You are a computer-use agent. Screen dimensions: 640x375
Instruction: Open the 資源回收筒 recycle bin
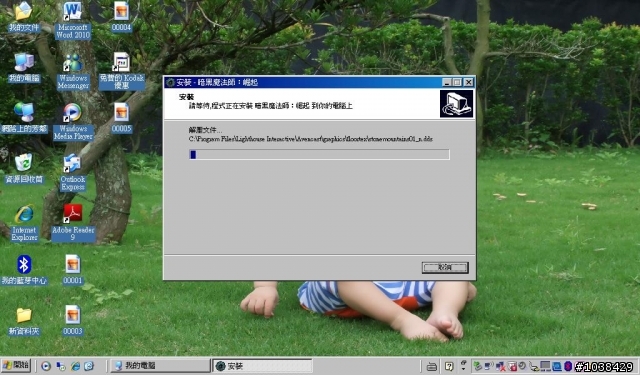[24, 168]
